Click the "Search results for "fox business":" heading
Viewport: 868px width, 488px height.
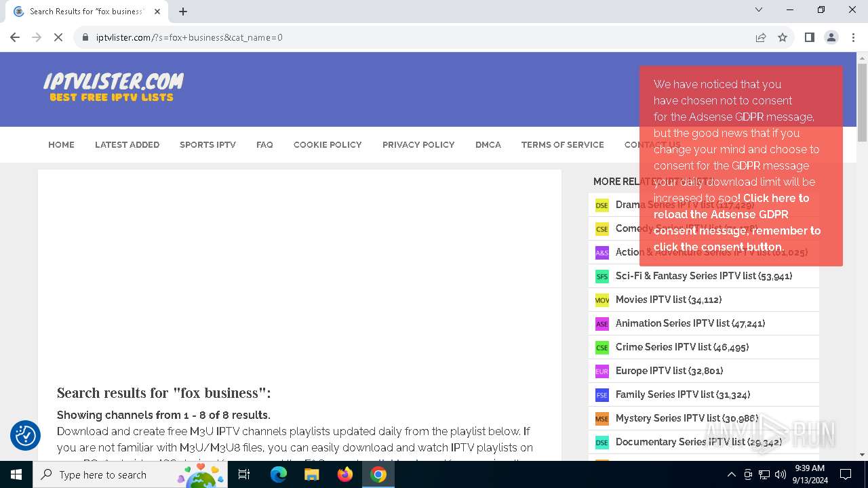(163, 393)
